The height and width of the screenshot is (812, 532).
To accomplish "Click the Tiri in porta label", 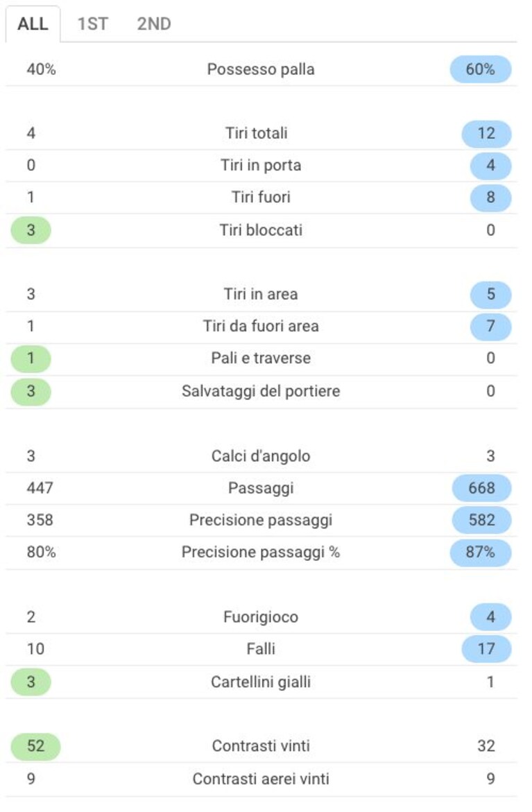I will (261, 165).
